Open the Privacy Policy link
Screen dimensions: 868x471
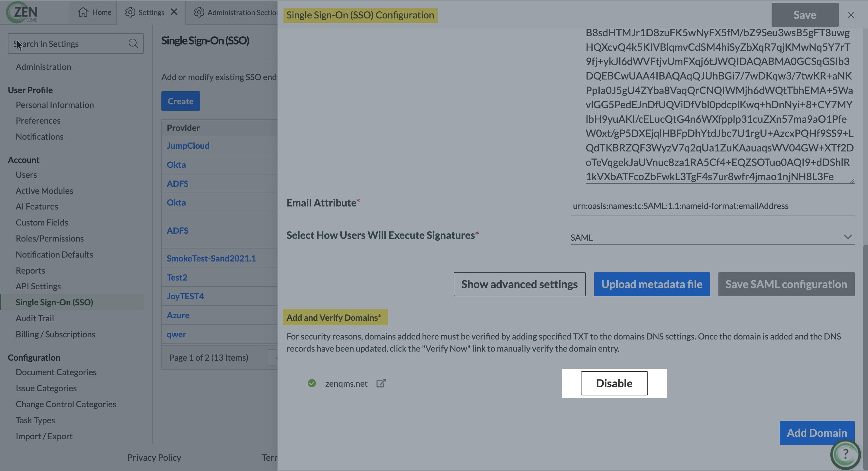coord(154,457)
